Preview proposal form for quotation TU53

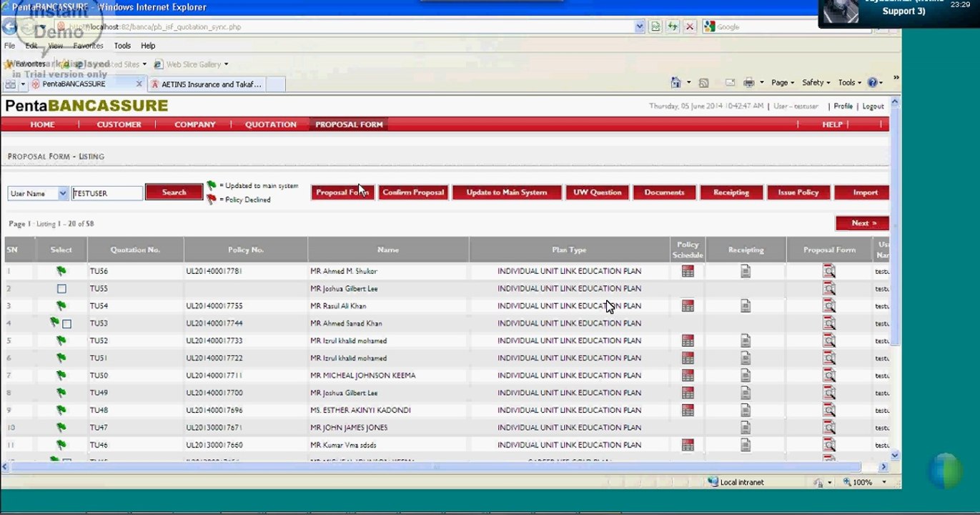tap(829, 323)
